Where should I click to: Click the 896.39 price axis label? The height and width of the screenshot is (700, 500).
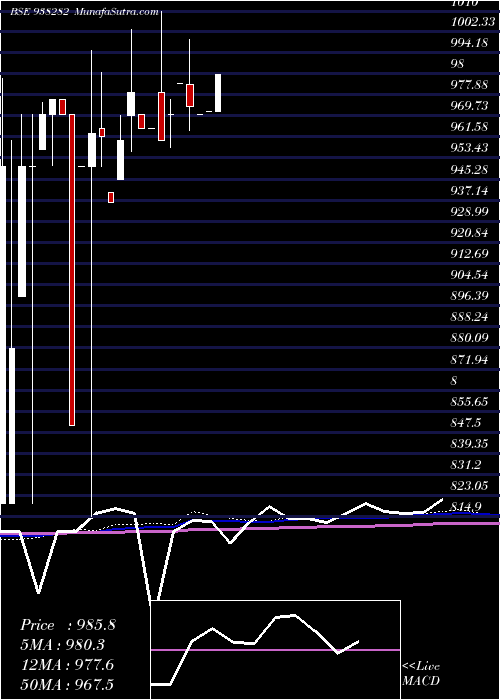coord(470,296)
